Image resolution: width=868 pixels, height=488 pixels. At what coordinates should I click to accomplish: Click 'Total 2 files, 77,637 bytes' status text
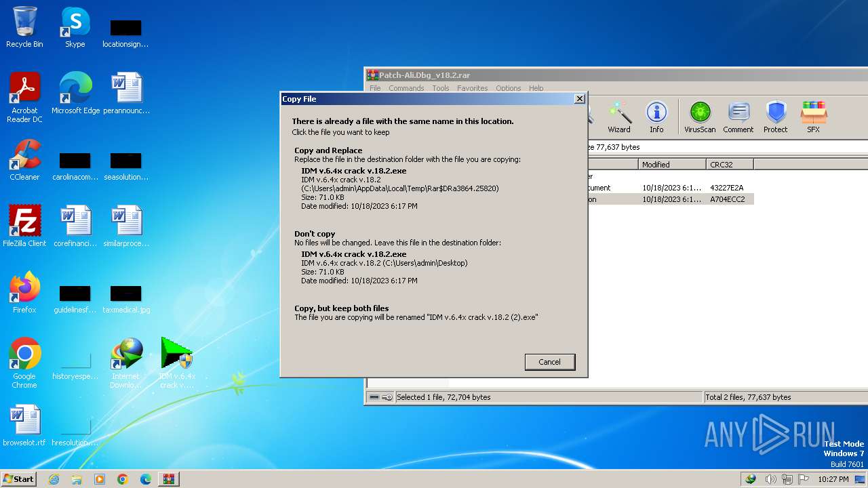tap(748, 397)
